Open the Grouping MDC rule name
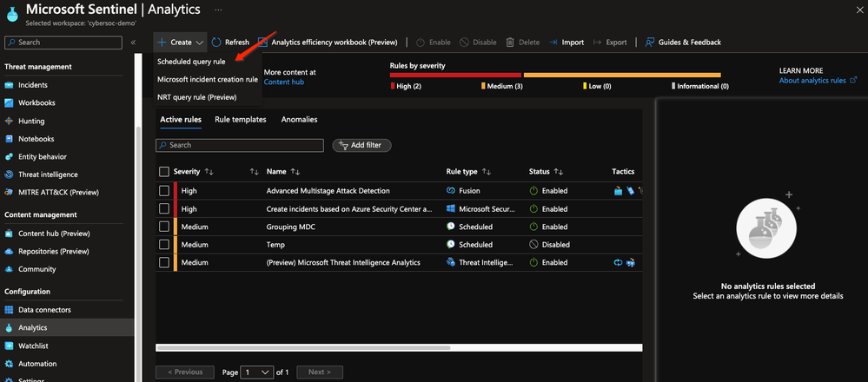The height and width of the screenshot is (382, 868). (x=291, y=227)
